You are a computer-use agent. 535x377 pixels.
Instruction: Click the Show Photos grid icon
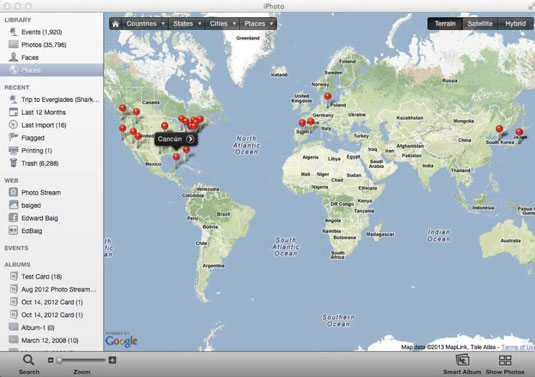click(x=505, y=360)
